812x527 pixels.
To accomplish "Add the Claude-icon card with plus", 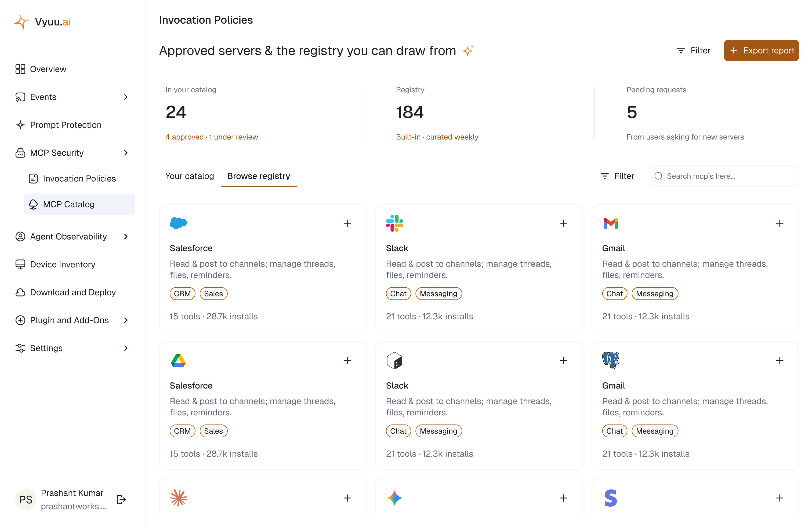I will [347, 498].
